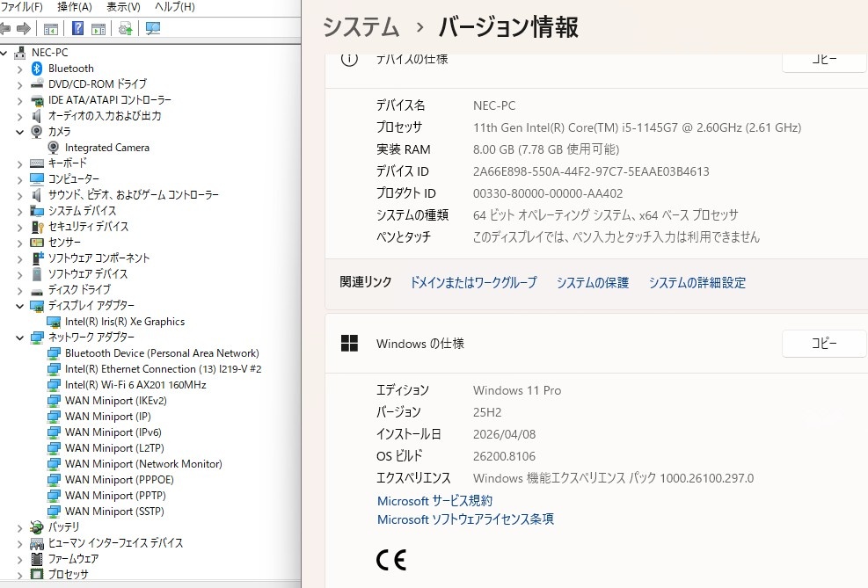
Task: Select the Integrated Camera device icon
Action: click(x=54, y=148)
